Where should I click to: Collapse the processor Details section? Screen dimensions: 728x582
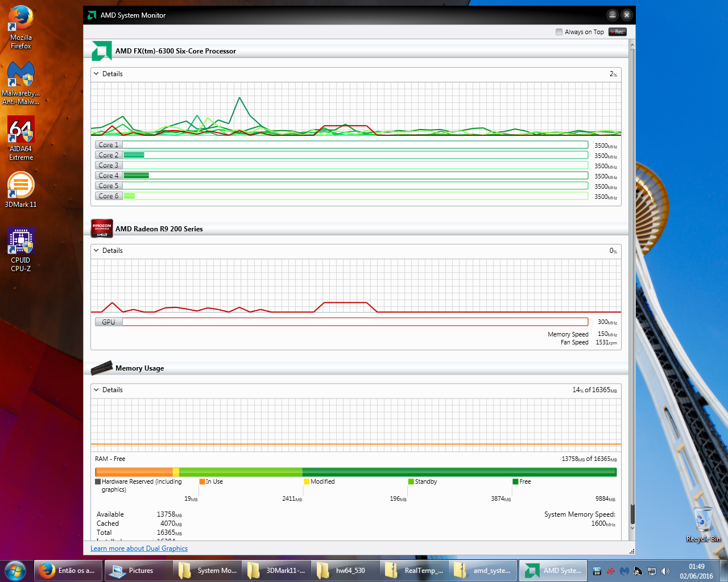pos(97,74)
